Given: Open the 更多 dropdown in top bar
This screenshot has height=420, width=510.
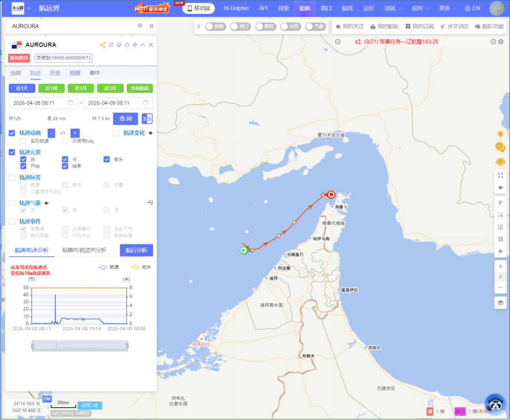Looking at the screenshot, I should (x=447, y=8).
